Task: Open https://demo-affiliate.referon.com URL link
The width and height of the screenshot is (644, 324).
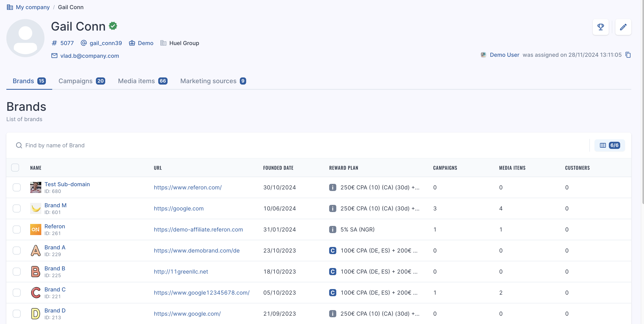Action: (x=198, y=229)
